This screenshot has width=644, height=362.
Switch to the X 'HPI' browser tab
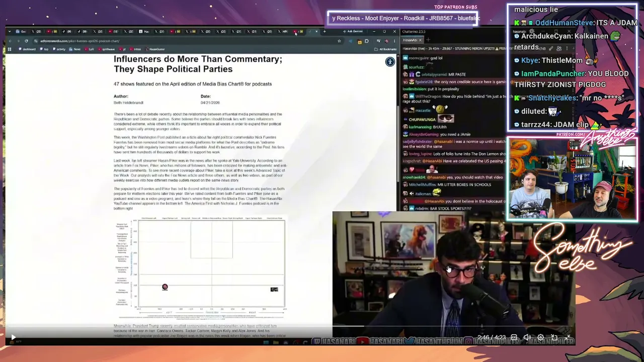[283, 31]
